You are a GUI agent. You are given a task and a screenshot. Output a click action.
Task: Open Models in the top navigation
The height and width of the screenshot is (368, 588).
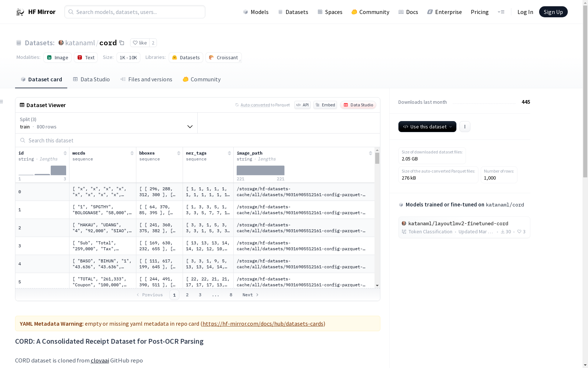pyautogui.click(x=256, y=12)
